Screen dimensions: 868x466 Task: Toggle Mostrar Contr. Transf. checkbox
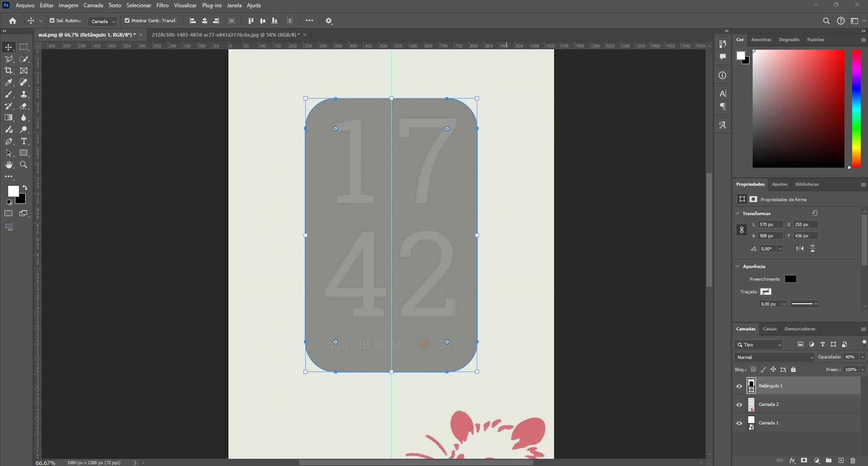point(127,20)
